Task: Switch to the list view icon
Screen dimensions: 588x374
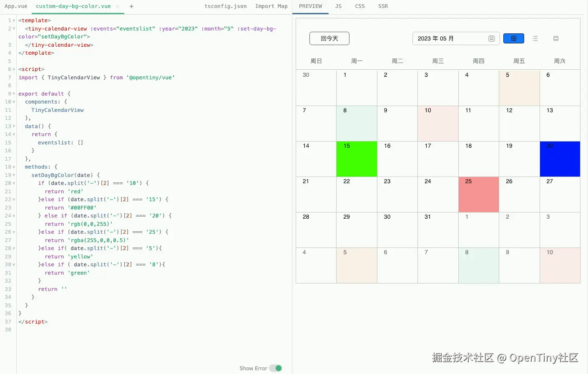Action: click(535, 38)
